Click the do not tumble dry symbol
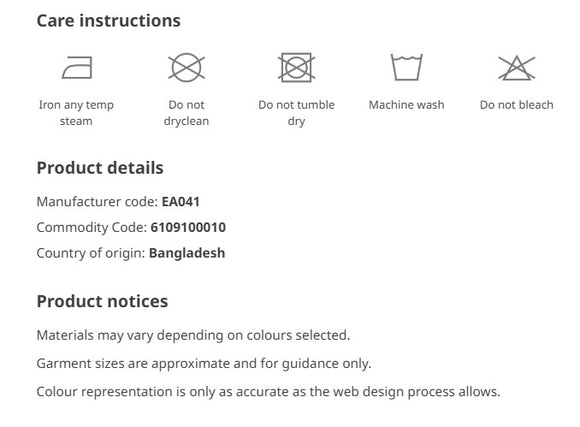The height and width of the screenshot is (427, 580). pyautogui.click(x=296, y=67)
